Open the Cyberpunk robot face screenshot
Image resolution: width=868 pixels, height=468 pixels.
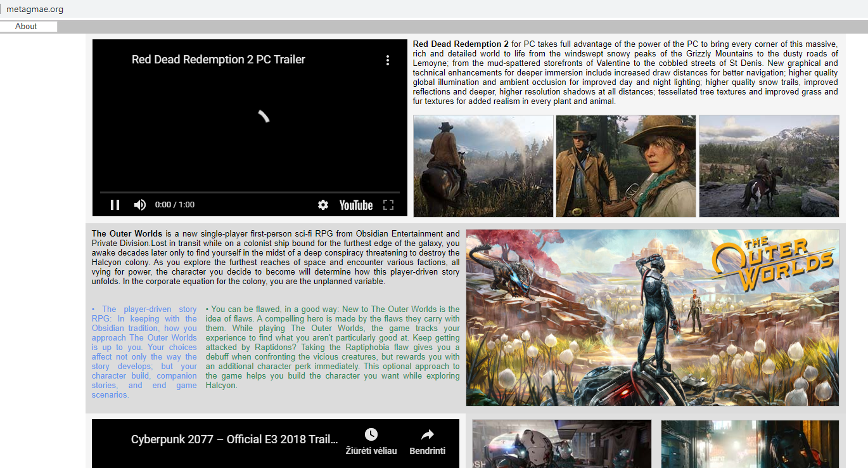pyautogui.click(x=561, y=444)
